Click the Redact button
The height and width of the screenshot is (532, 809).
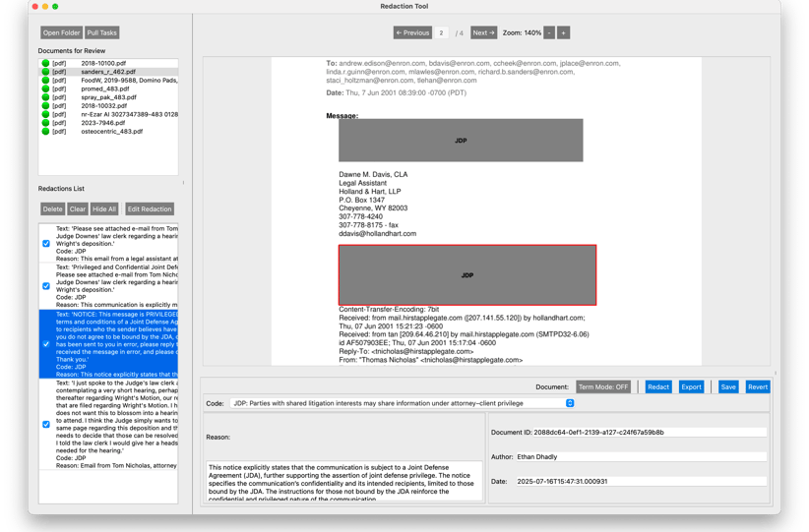pos(658,386)
